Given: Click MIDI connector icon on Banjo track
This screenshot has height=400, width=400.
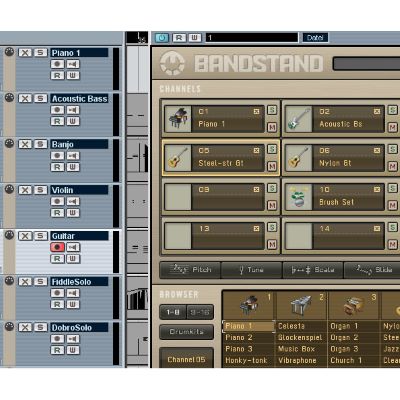Looking at the screenshot, I should tap(9, 143).
